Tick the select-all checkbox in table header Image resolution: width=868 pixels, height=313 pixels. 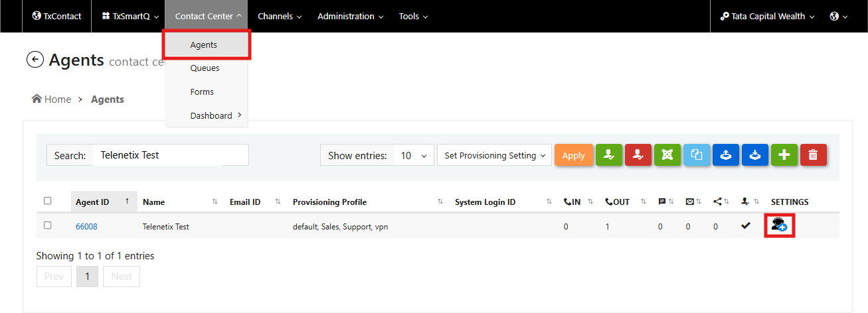tap(47, 201)
